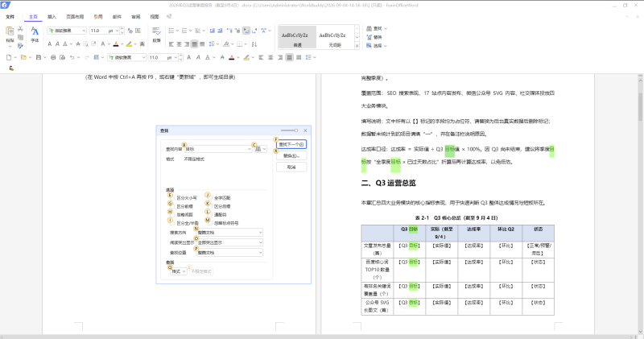This screenshot has height=339, width=644.
Task: Click the 查找 find icon in the ribbon
Action: 369,28
